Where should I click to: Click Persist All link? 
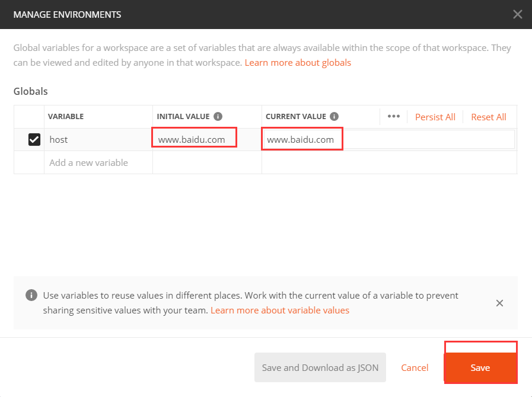pyautogui.click(x=435, y=117)
